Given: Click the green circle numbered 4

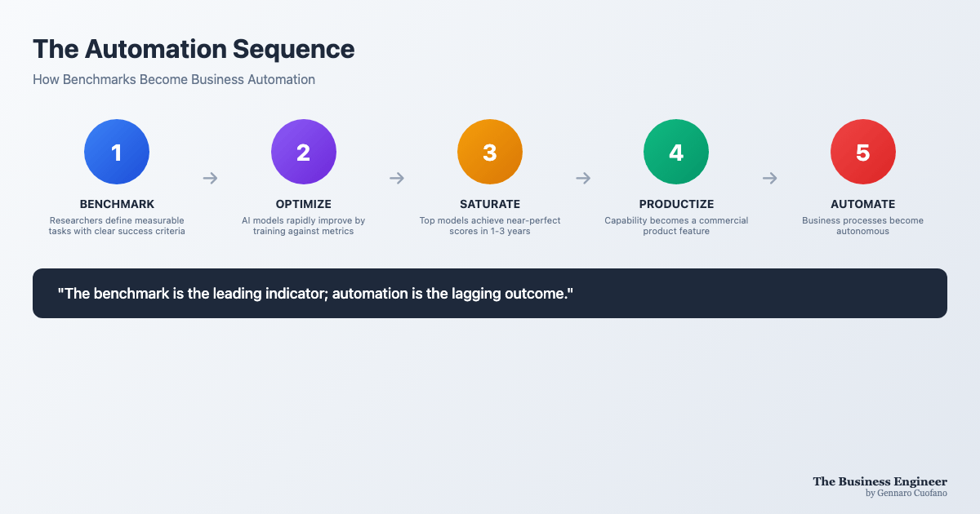Looking at the screenshot, I should pyautogui.click(x=676, y=153).
